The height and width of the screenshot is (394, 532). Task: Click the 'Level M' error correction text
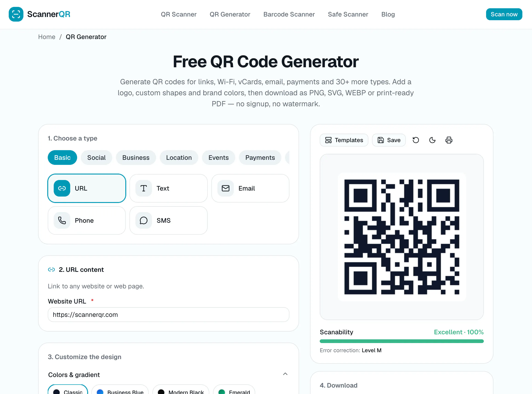click(371, 350)
